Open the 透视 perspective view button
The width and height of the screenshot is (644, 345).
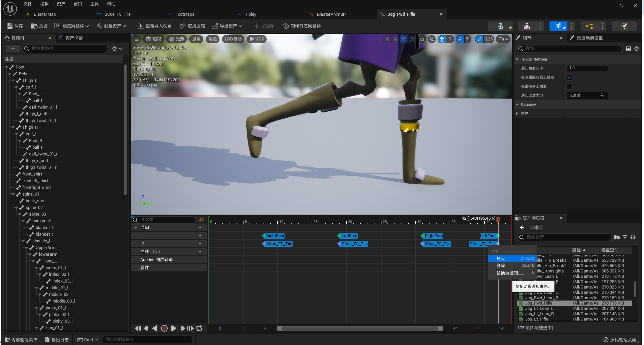[x=153, y=39]
